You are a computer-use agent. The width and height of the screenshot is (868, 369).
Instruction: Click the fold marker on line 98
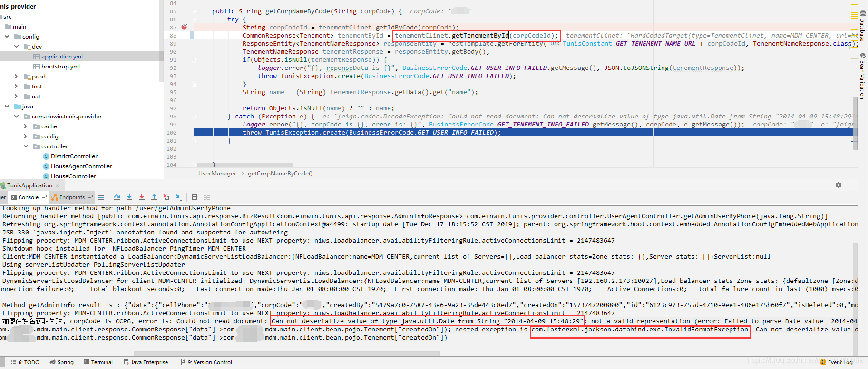click(x=194, y=117)
